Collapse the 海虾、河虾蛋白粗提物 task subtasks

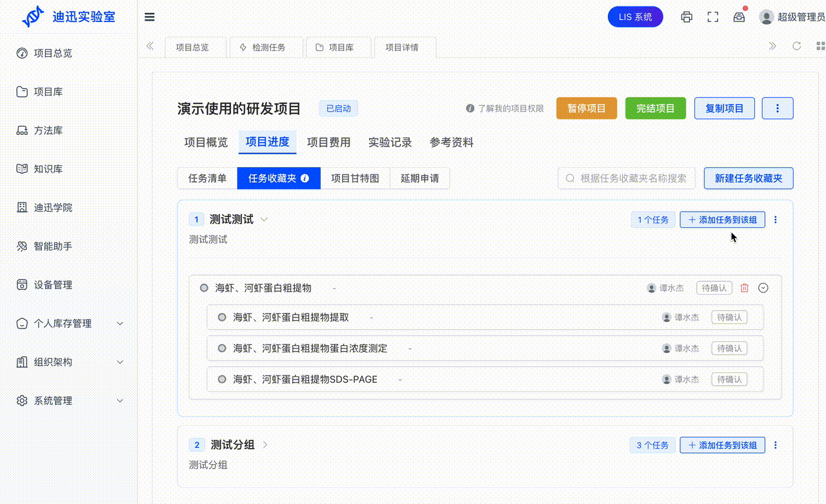763,288
